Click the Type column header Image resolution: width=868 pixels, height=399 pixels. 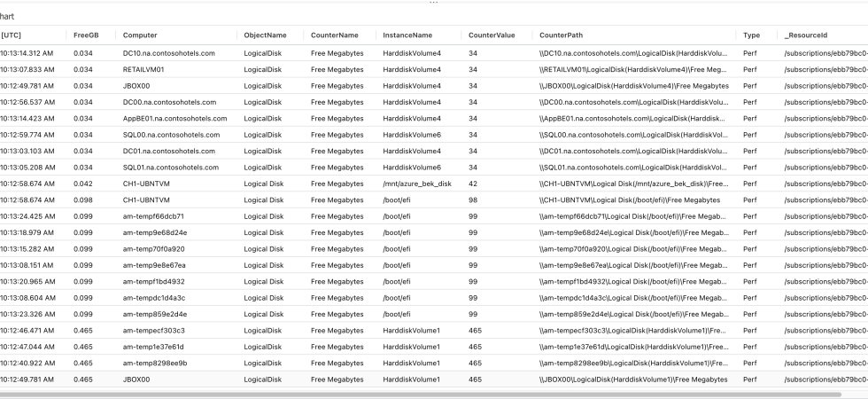pos(751,35)
